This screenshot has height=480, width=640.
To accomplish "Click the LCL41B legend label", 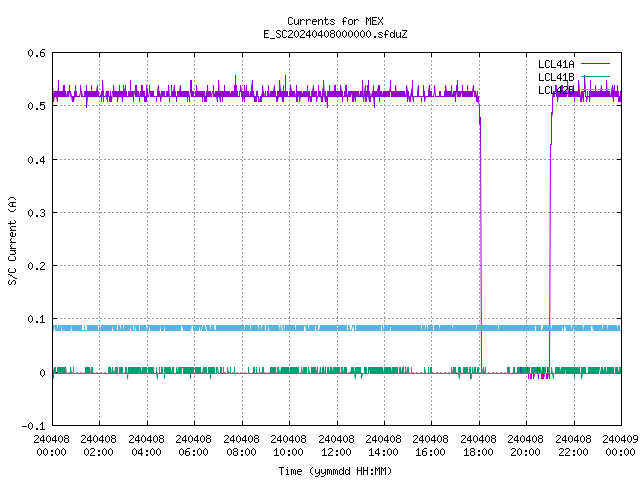I will 556,77.
